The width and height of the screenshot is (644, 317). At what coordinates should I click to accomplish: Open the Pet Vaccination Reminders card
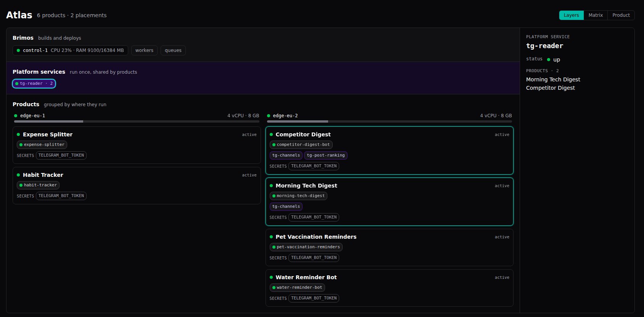[x=390, y=247]
